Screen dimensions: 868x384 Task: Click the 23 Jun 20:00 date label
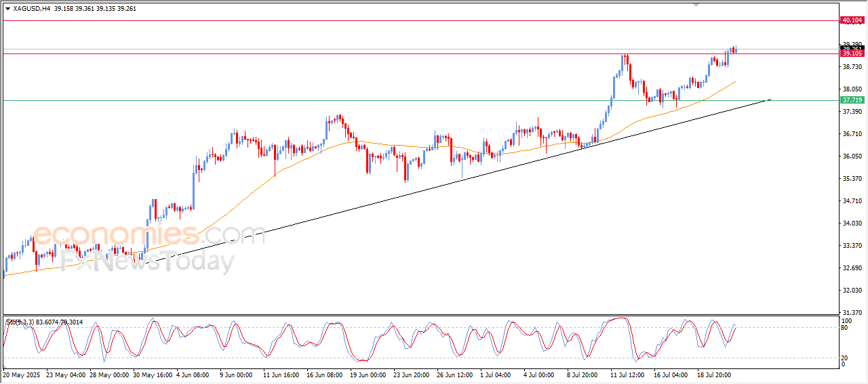pyautogui.click(x=413, y=374)
